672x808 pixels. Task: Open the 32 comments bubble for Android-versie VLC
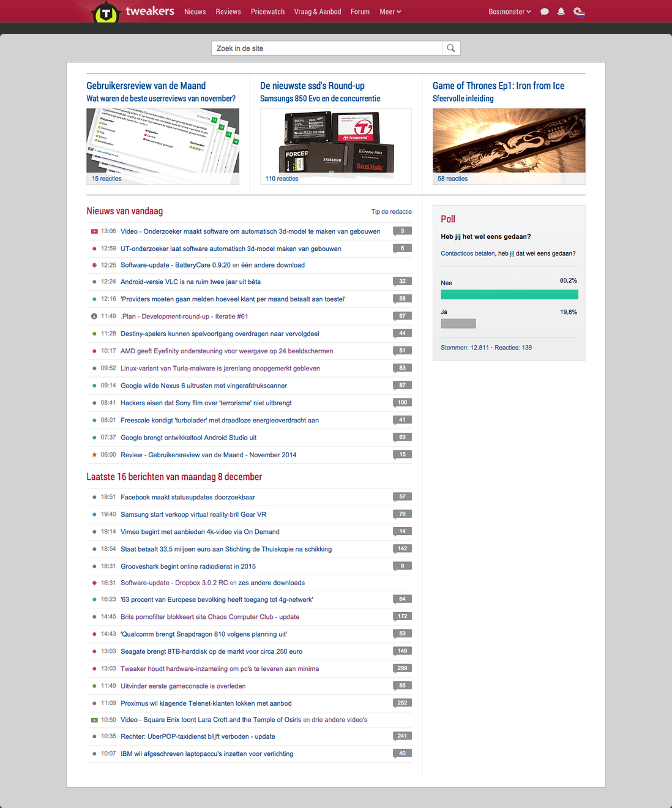tap(402, 282)
